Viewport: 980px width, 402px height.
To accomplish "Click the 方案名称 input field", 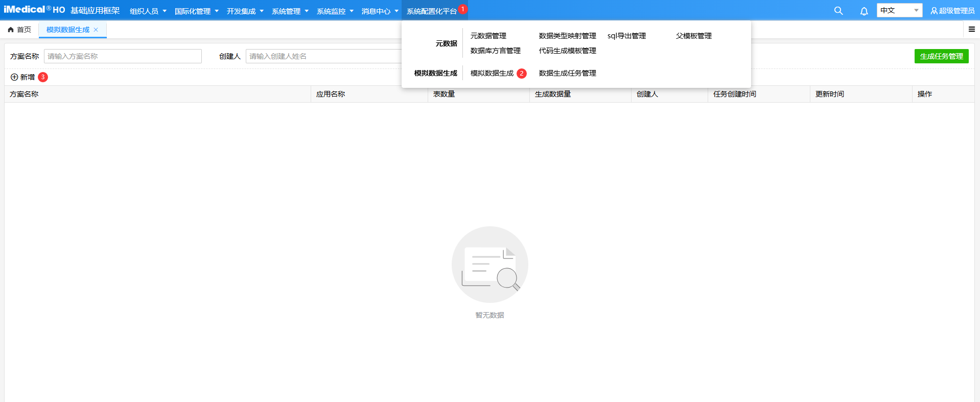I will click(123, 56).
